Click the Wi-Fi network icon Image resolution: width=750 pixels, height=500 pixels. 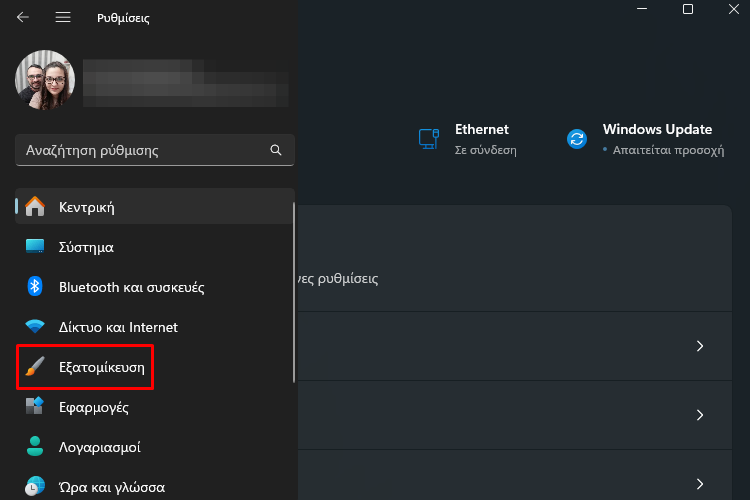(35, 327)
